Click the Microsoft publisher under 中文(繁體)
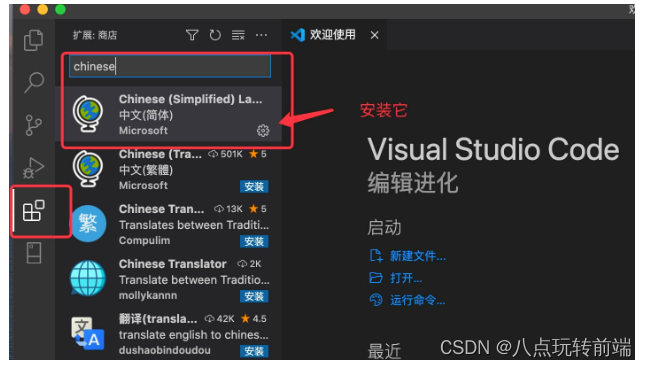This screenshot has width=648, height=368. (143, 185)
